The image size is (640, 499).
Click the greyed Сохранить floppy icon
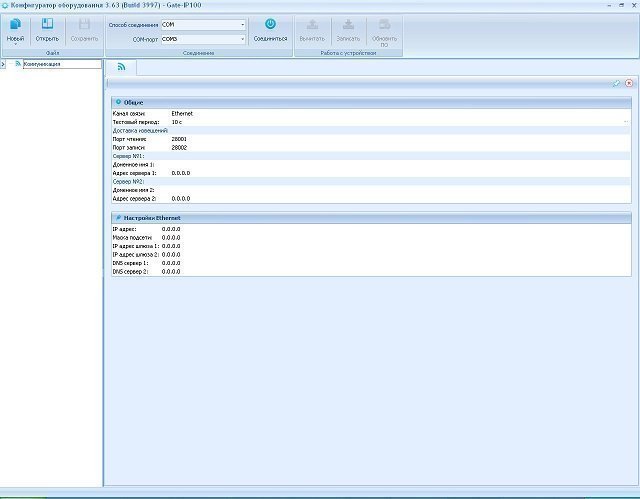coord(84,24)
